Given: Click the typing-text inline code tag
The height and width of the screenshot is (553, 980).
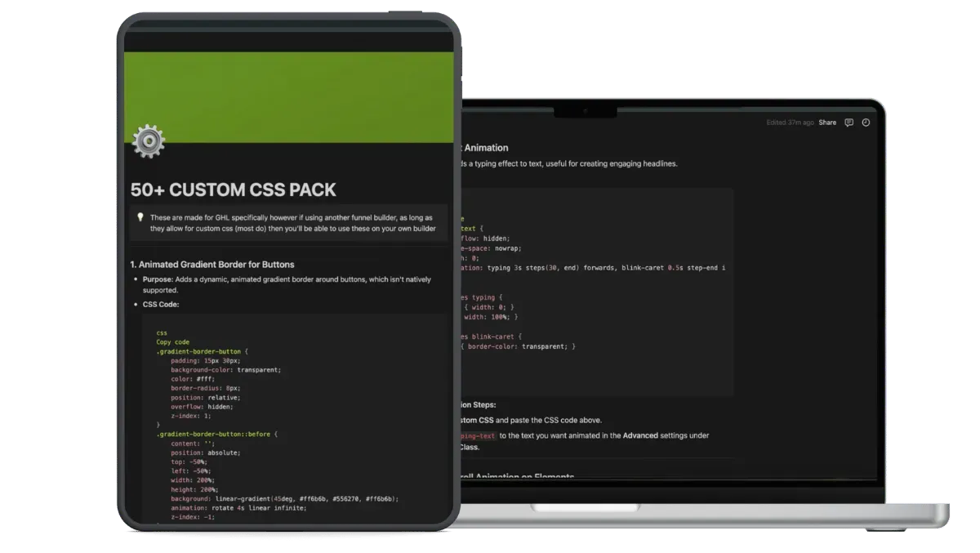Looking at the screenshot, I should click(479, 435).
